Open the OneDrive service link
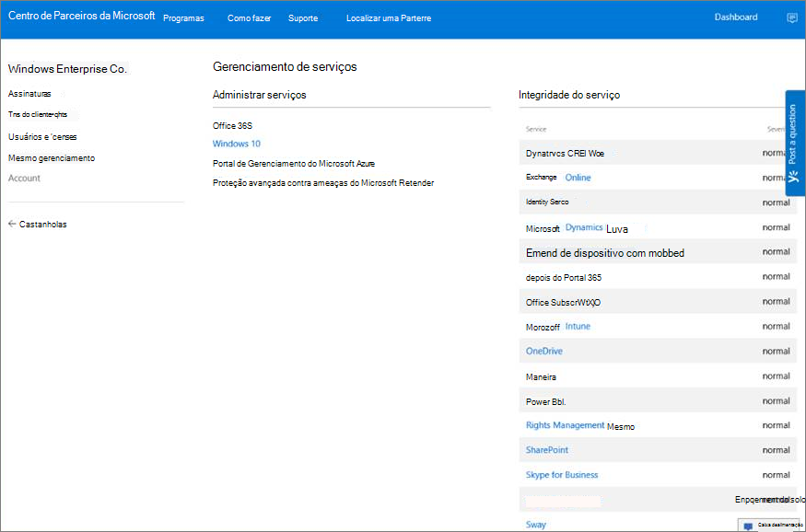Viewport: 806px width, 532px height. [543, 352]
